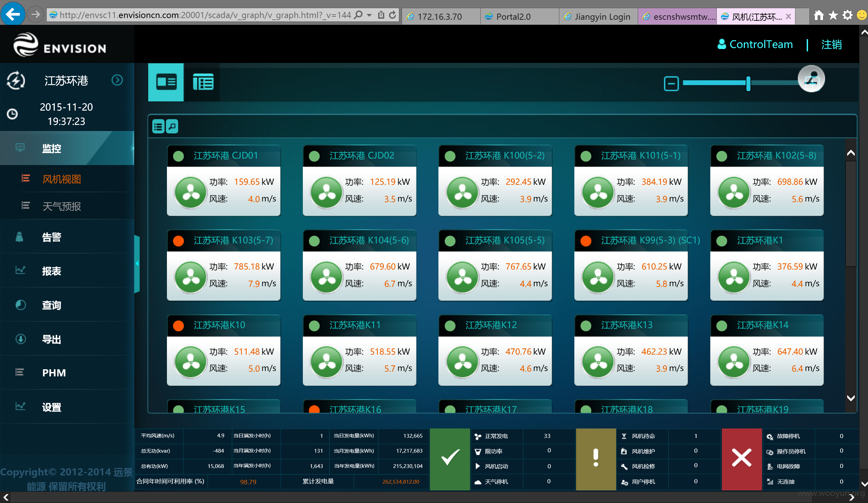Expand the 告警 menu
The width and height of the screenshot is (868, 503).
click(67, 237)
